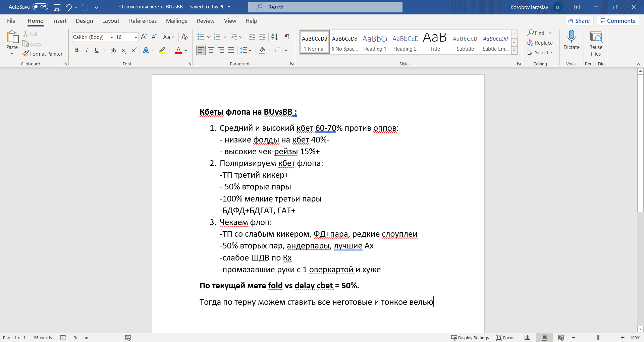Toggle Bold formatting
The width and height of the screenshot is (644, 342).
click(x=77, y=50)
